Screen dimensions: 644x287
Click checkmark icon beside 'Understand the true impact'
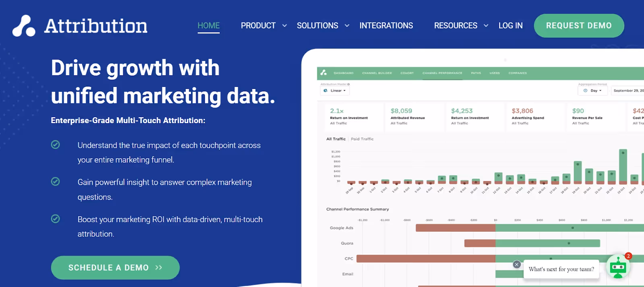point(56,145)
